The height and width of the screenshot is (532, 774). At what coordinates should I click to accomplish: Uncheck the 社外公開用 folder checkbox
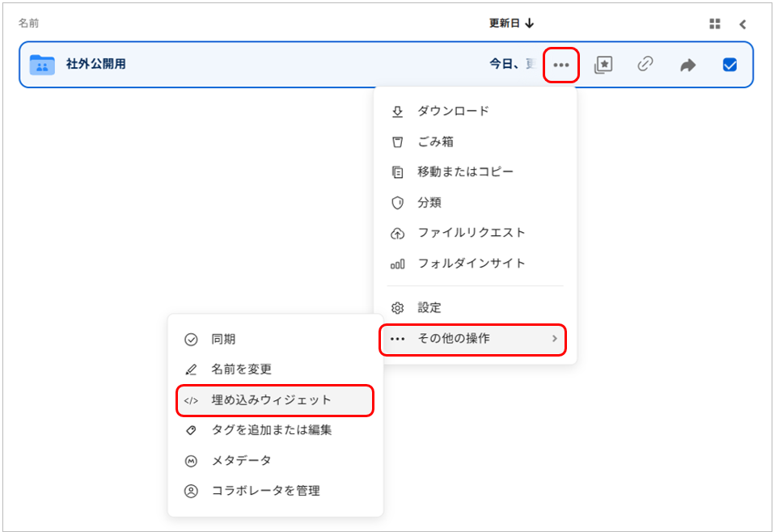(730, 65)
